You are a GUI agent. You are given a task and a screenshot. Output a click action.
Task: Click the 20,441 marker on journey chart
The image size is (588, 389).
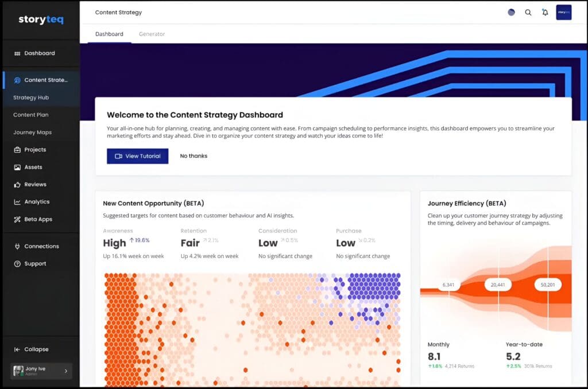point(498,284)
